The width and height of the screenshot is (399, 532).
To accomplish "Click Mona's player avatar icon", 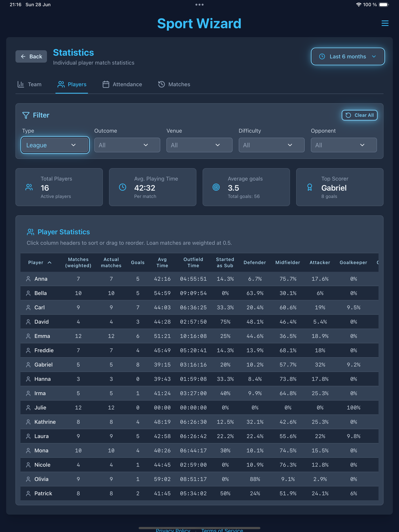I will (x=28, y=450).
